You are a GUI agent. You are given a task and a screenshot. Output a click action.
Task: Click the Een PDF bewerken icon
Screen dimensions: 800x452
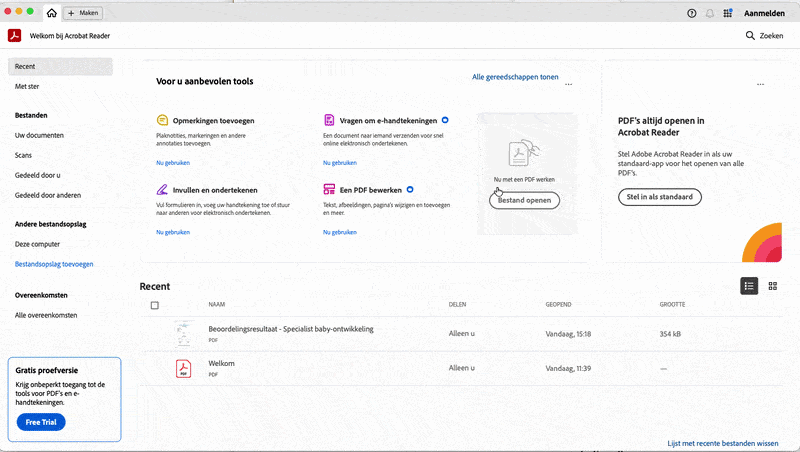(329, 189)
